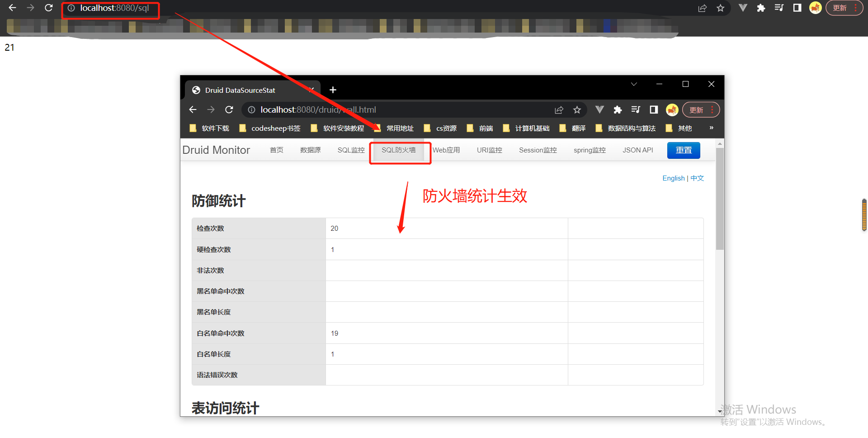This screenshot has width=868, height=438.
Task: Click site info icon in Druid address bar
Action: 252,110
